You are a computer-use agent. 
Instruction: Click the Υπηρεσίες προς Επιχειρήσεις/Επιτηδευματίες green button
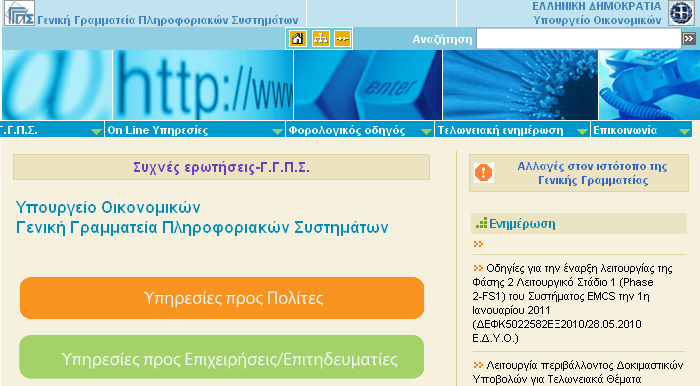pyautogui.click(x=222, y=358)
